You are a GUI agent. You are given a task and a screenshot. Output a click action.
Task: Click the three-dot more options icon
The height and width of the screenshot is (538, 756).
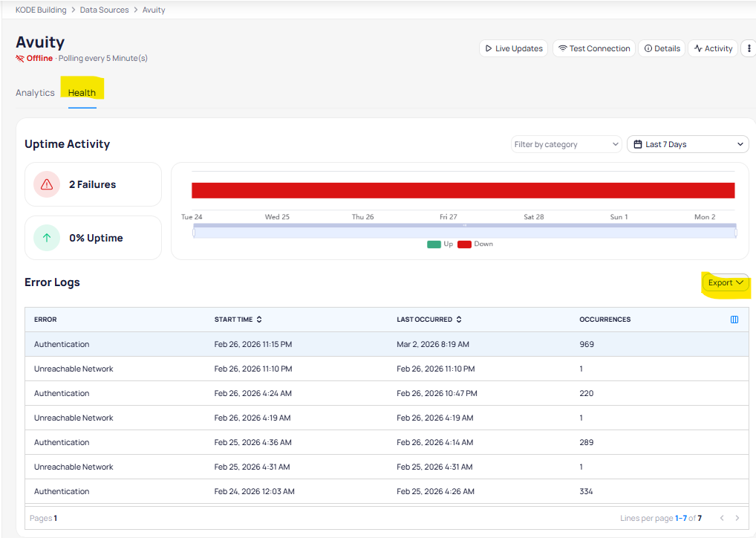(x=749, y=48)
